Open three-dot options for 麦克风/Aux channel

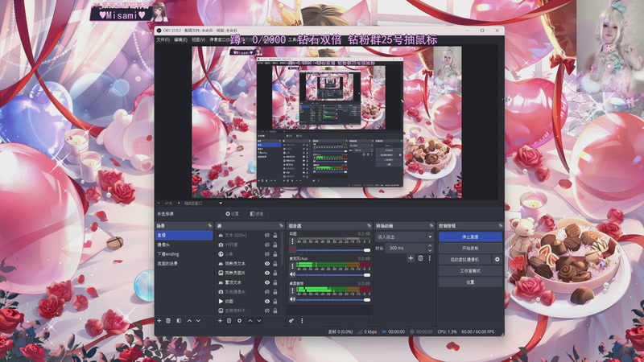292,266
